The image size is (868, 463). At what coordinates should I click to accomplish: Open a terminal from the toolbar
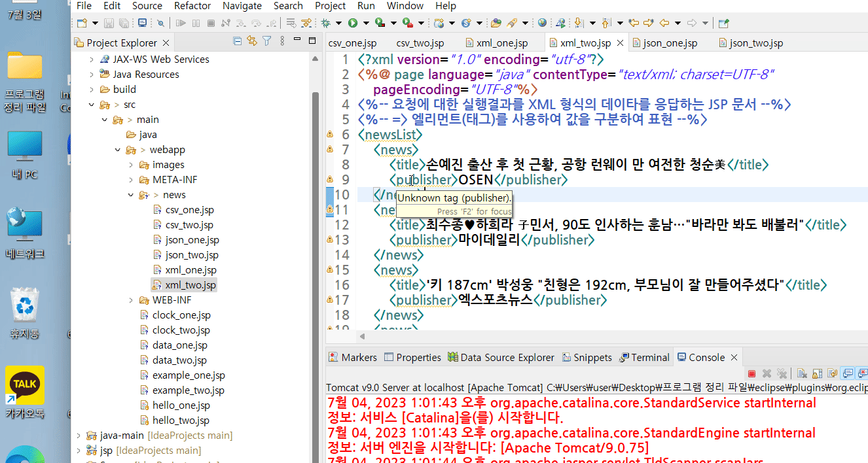[142, 23]
